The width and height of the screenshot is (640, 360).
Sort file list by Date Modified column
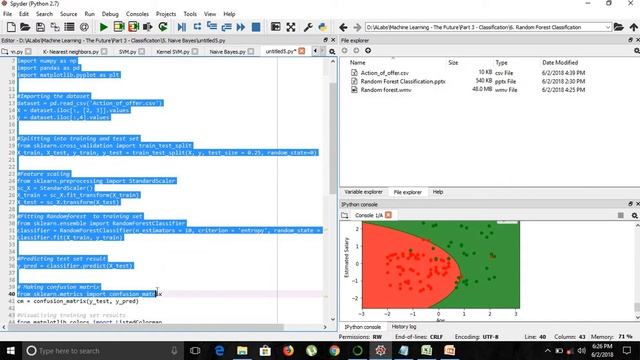(x=560, y=62)
